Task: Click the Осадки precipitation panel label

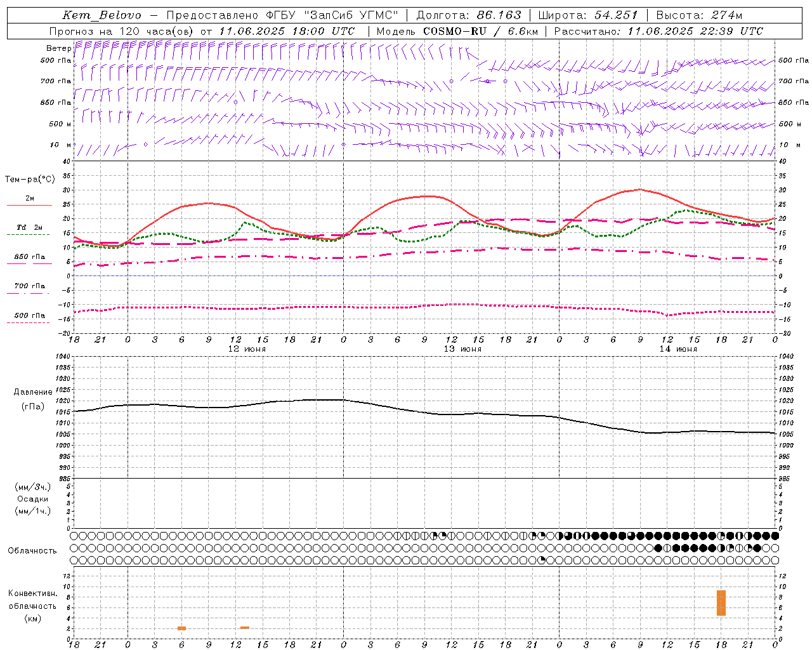Action: [x=33, y=499]
